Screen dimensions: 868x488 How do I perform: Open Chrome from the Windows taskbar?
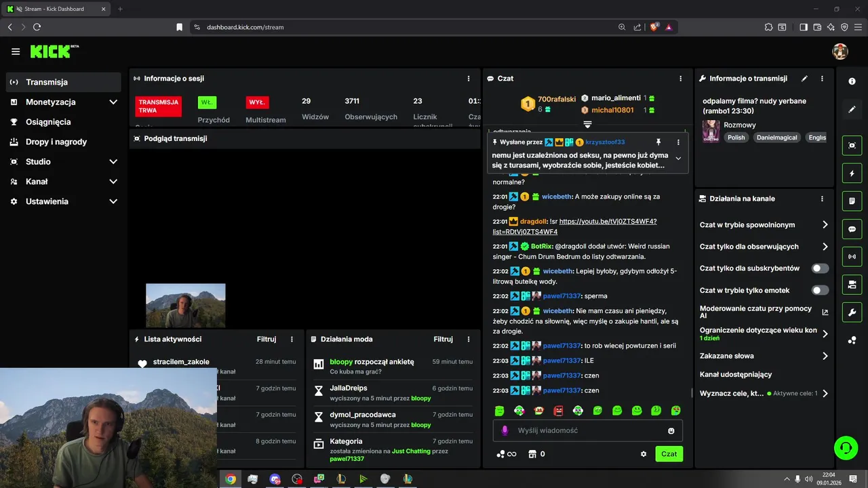click(231, 479)
